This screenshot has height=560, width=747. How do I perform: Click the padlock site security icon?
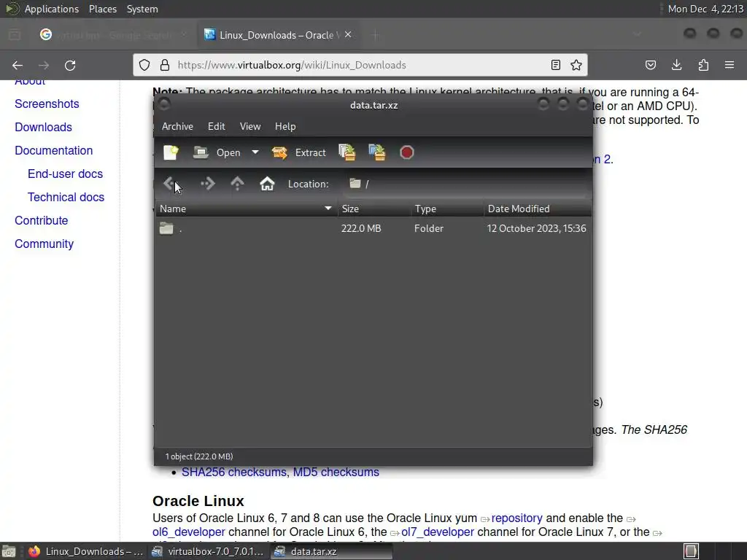pos(165,65)
